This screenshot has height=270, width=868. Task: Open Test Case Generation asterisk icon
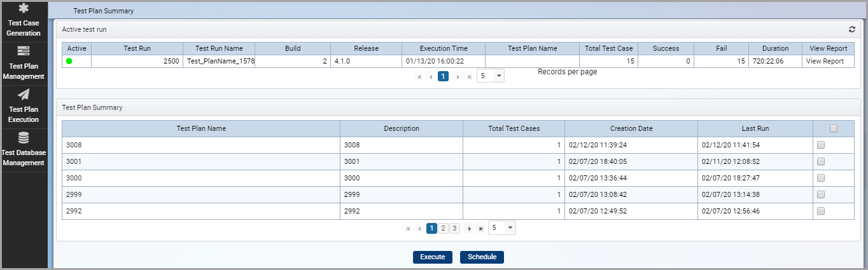pos(24,8)
